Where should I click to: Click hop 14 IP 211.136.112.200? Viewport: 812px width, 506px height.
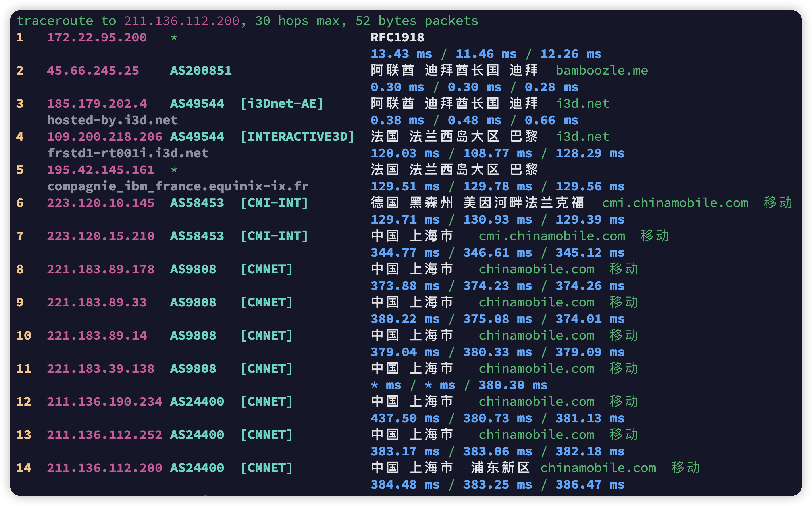105,468
